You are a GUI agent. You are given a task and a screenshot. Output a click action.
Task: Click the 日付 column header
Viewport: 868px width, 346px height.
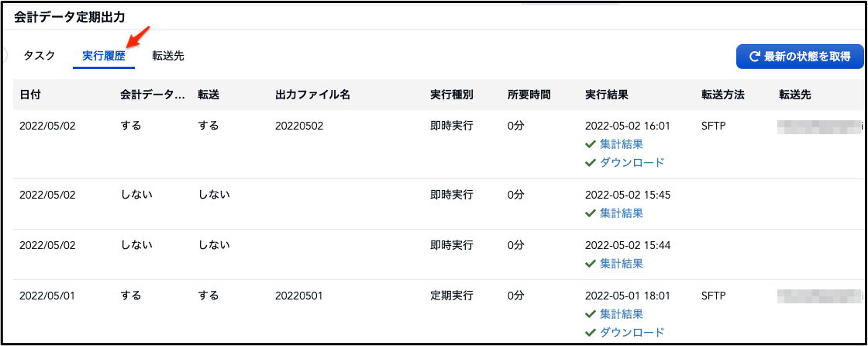[x=30, y=95]
